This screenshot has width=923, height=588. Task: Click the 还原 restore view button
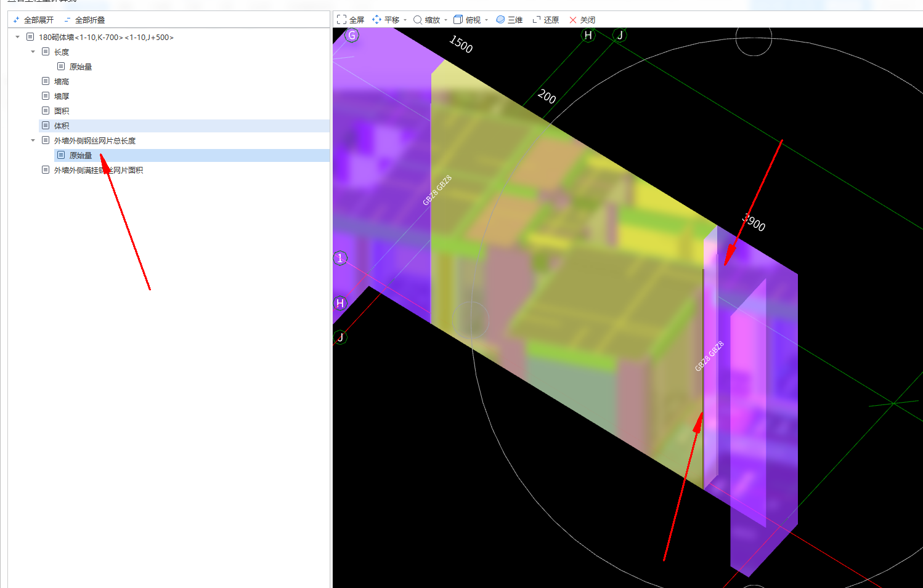(x=546, y=20)
